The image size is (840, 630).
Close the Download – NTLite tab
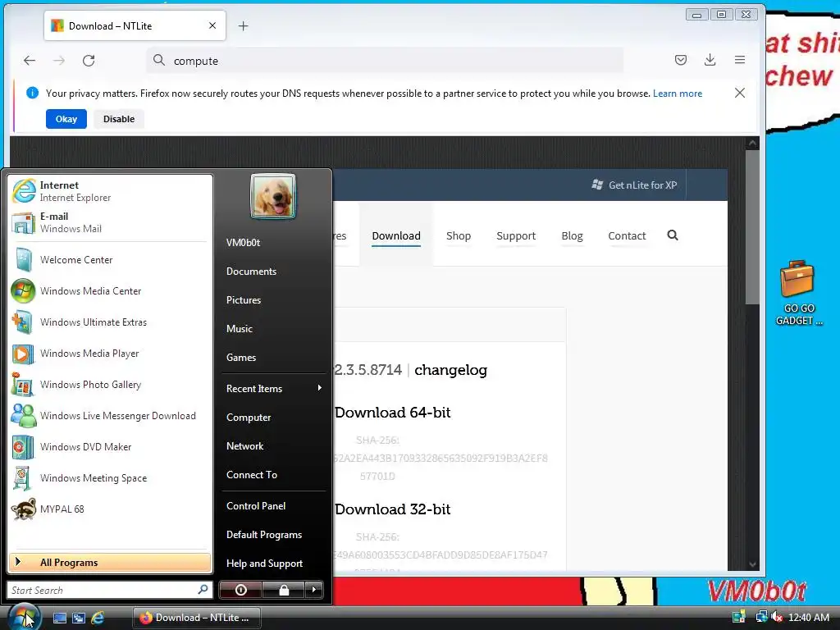pyautogui.click(x=212, y=25)
